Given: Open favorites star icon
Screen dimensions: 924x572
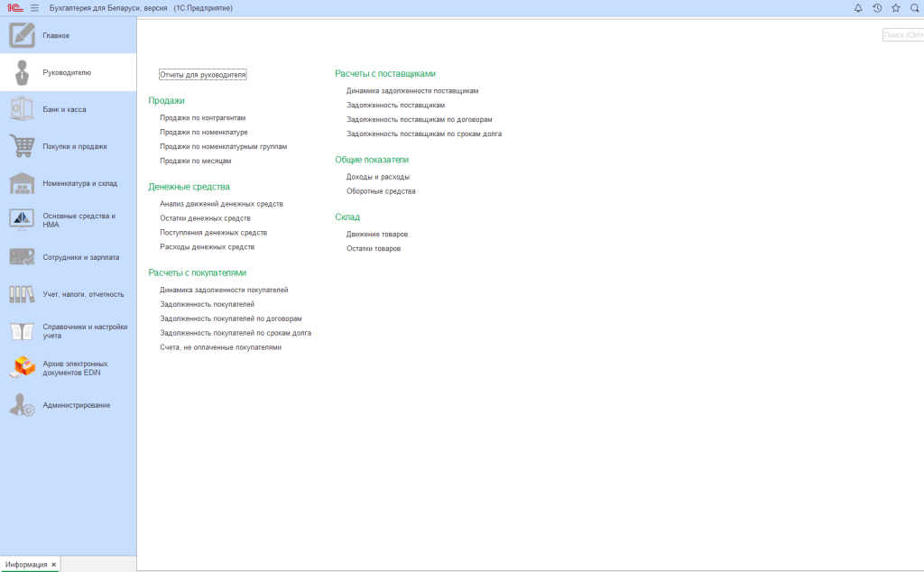Looking at the screenshot, I should point(895,7).
